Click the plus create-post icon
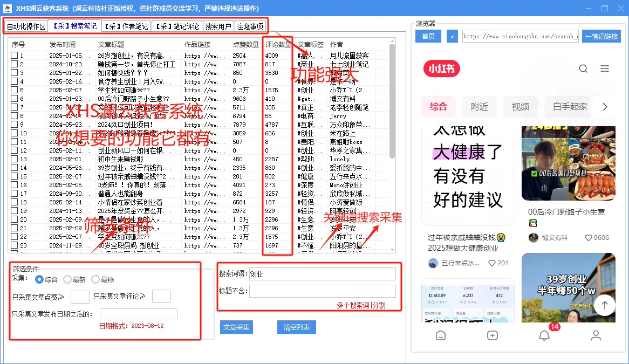Screen dimensions: 629x364 492,335
